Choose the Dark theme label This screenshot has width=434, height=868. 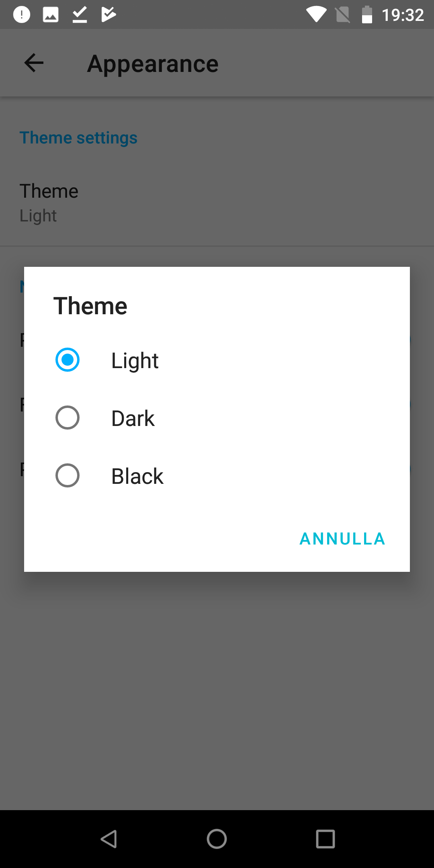tap(133, 418)
